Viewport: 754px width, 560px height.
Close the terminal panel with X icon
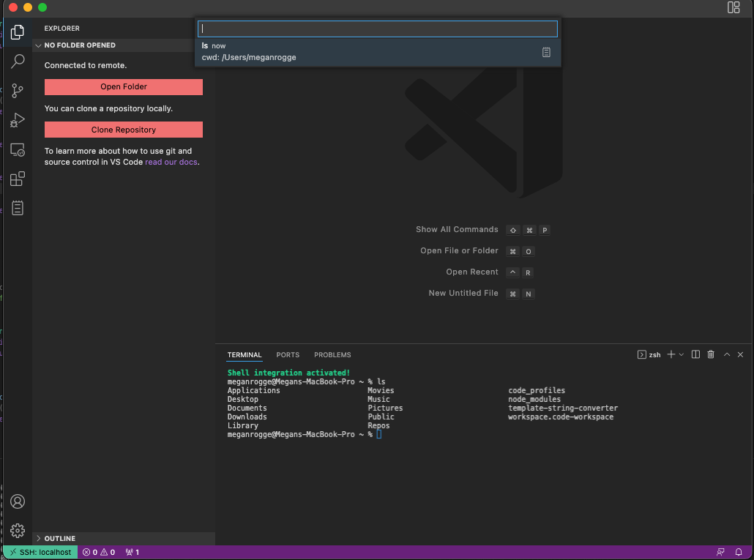click(741, 354)
